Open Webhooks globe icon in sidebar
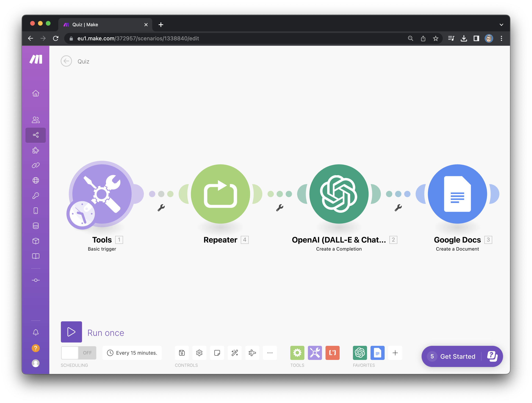The width and height of the screenshot is (532, 403). pos(36,180)
